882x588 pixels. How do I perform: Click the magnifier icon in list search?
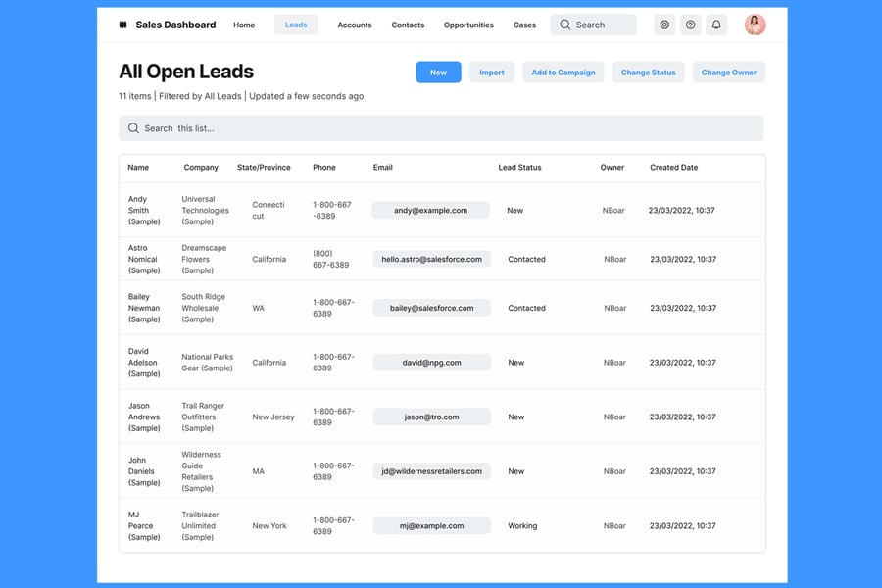(x=133, y=128)
